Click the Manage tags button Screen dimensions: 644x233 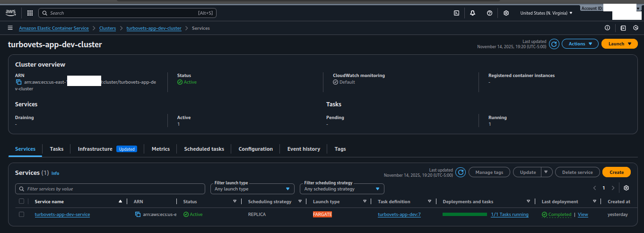(x=489, y=173)
